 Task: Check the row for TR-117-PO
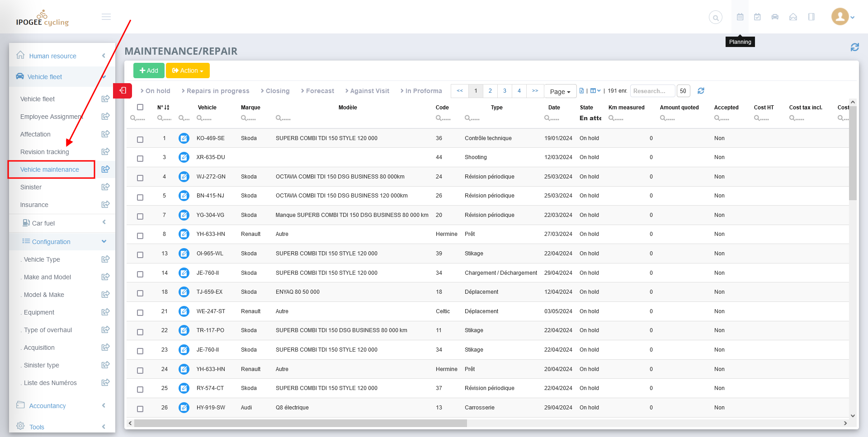point(140,332)
